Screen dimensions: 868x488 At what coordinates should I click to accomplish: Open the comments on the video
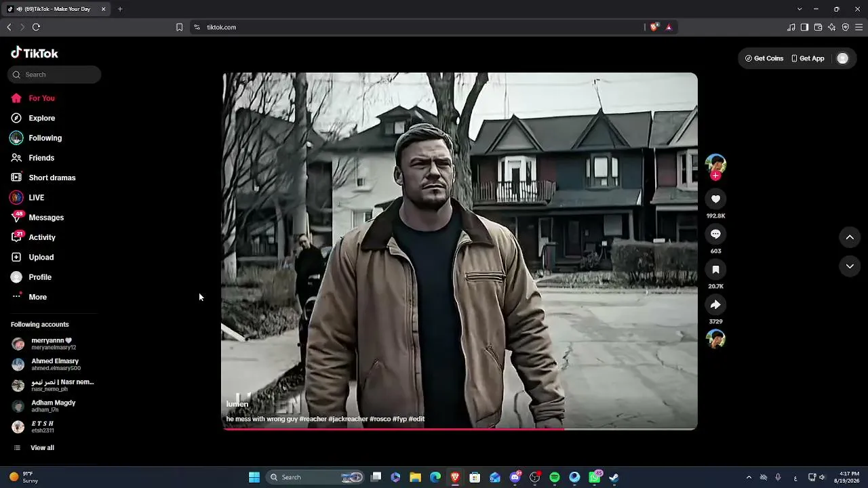(715, 234)
